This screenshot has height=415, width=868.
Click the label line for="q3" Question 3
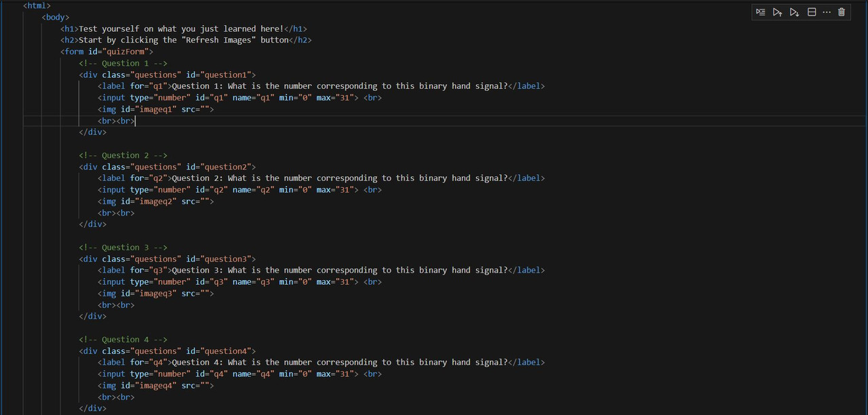click(321, 271)
